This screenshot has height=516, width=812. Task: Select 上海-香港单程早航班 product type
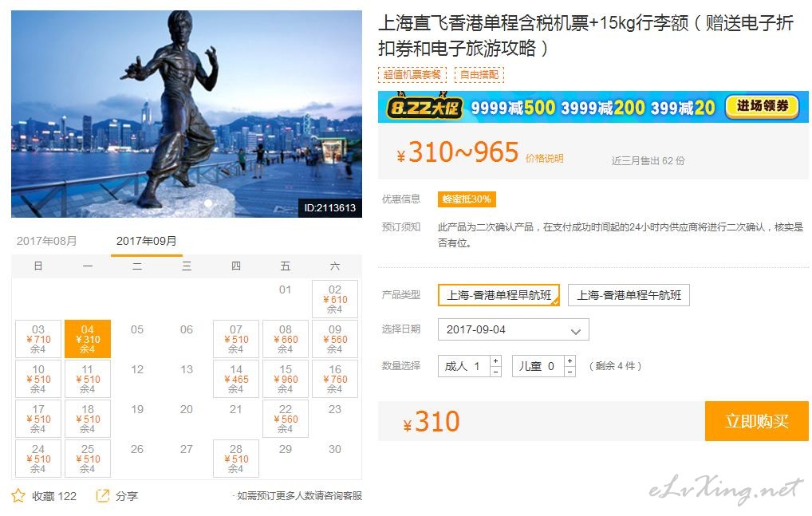point(499,295)
